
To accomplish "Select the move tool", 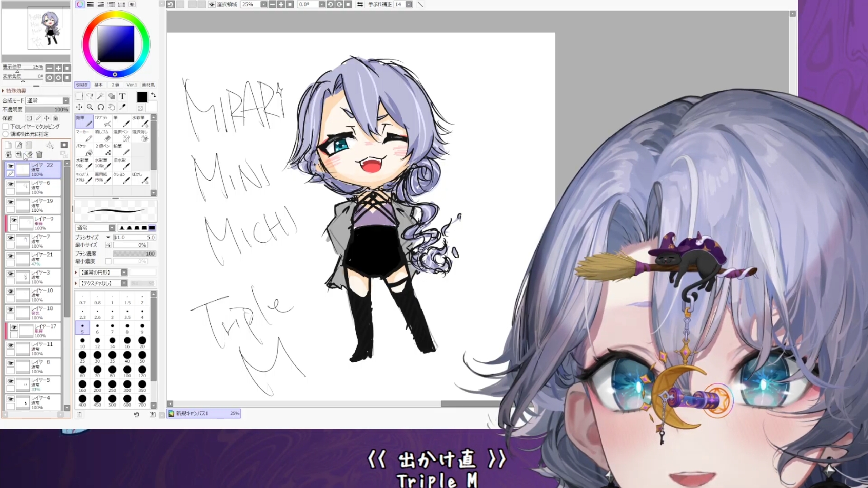I will 79,107.
